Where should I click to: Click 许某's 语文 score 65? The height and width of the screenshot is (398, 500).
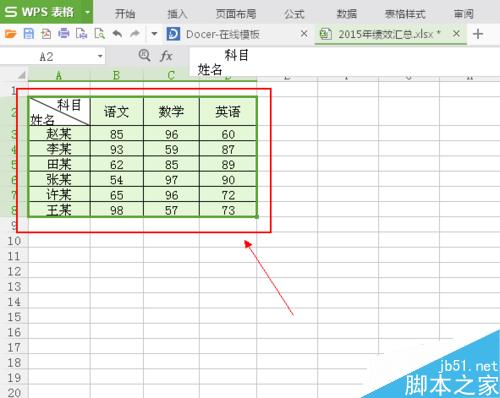pos(117,194)
